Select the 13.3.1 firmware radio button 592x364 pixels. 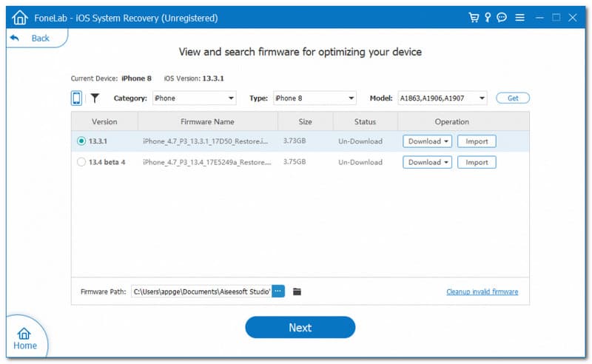[x=81, y=141]
